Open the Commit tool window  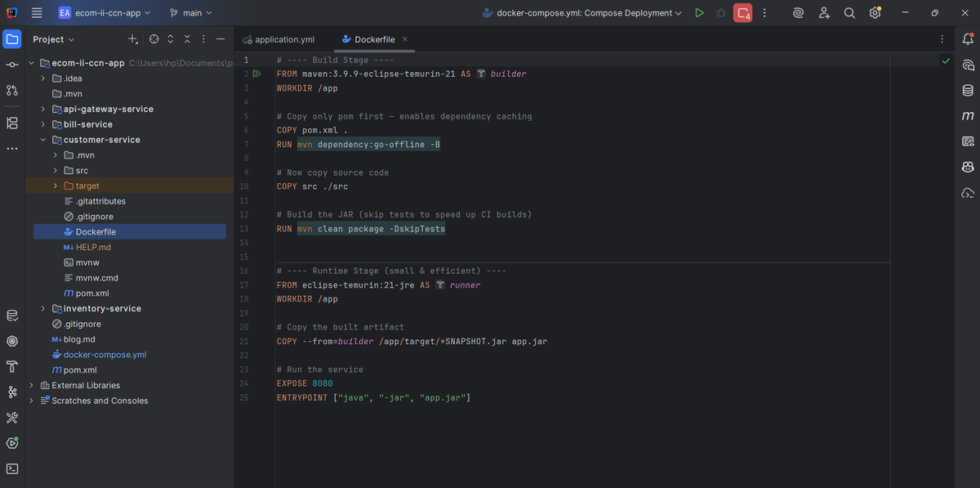(x=12, y=65)
